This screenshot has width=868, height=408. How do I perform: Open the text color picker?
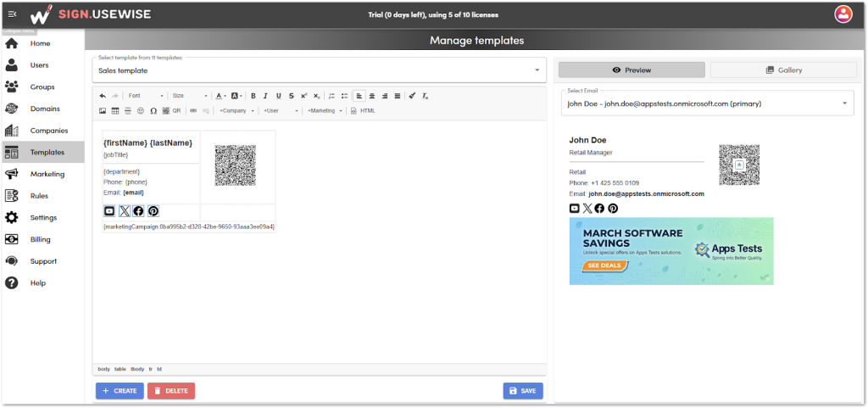tap(220, 96)
